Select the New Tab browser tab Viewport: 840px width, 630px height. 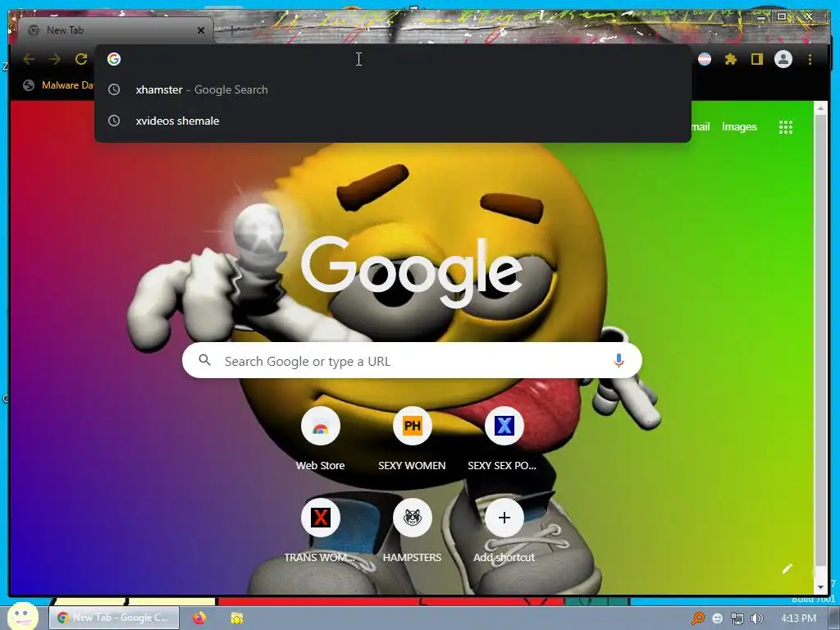[x=116, y=30]
